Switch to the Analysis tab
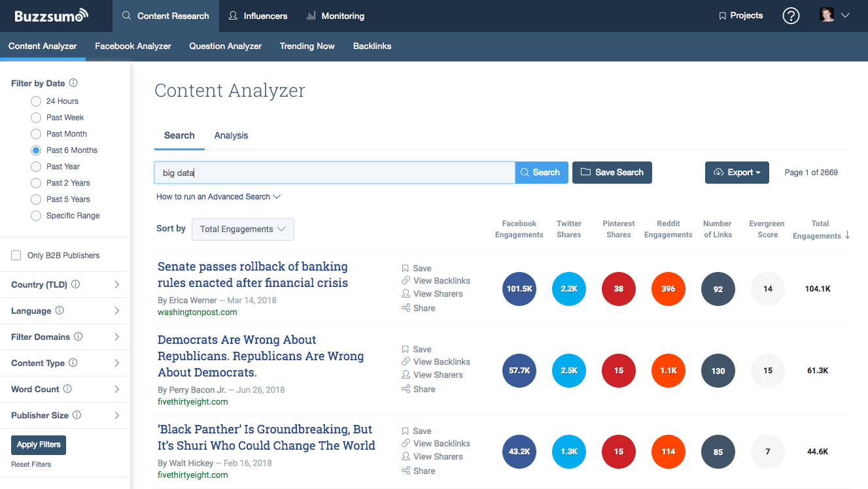 (231, 135)
